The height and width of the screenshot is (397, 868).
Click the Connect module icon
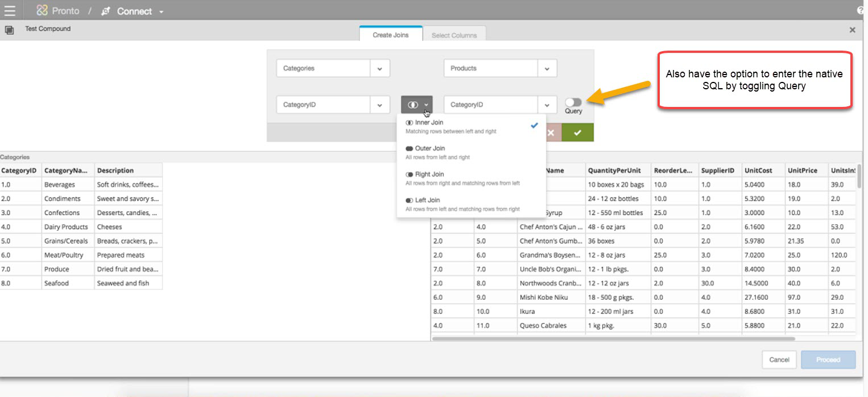tap(105, 11)
